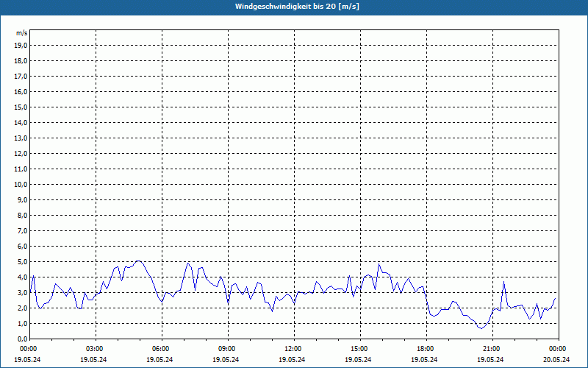Select the '13,0' y-axis label
Image resolution: width=588 pixels, height=368 pixels.
coord(21,138)
